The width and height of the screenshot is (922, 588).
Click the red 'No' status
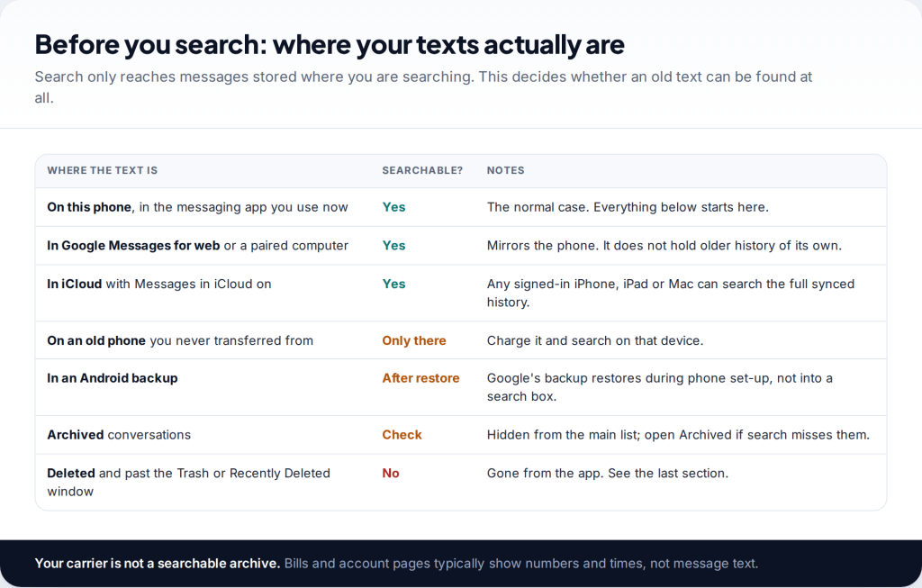391,474
